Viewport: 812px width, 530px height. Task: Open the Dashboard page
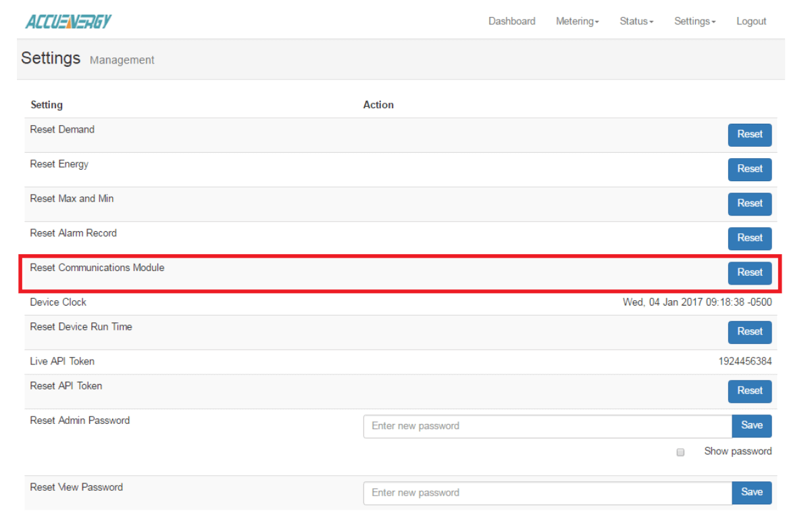511,22
